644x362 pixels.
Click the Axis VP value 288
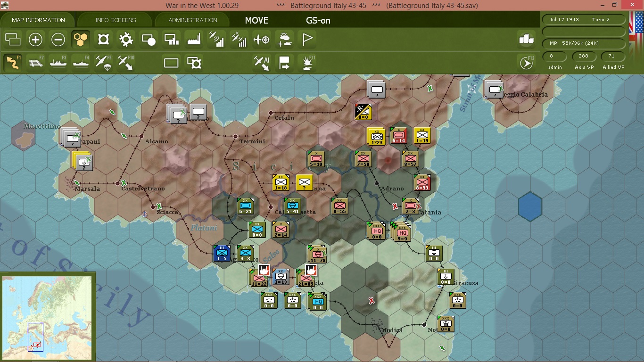point(584,57)
